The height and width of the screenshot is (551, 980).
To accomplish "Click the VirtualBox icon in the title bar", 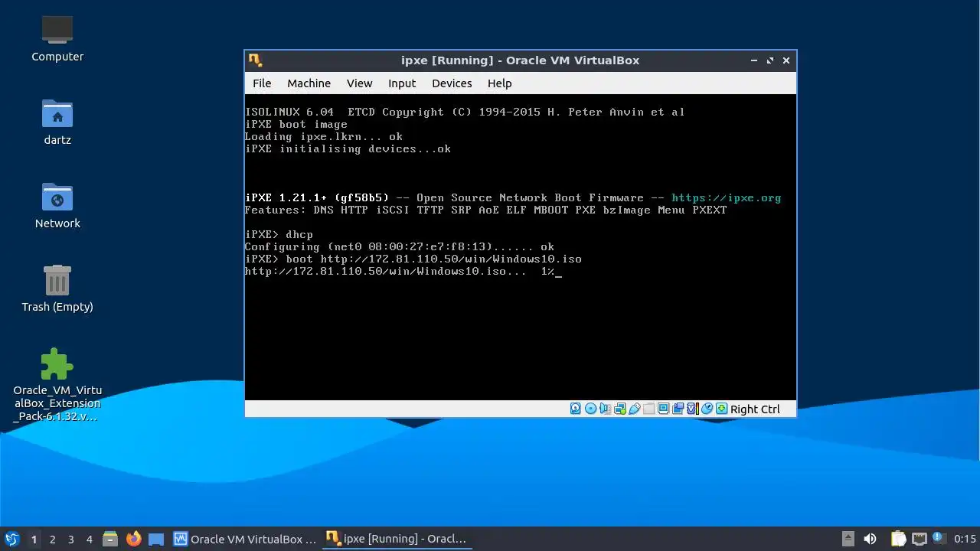I will [x=255, y=60].
